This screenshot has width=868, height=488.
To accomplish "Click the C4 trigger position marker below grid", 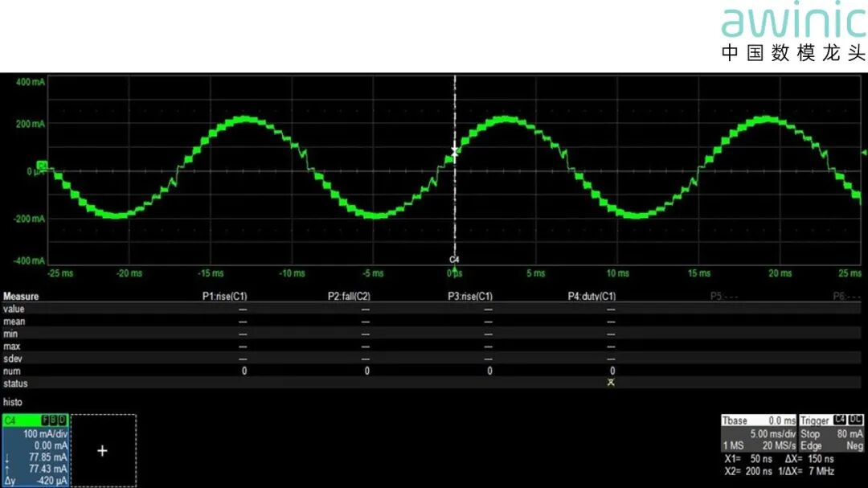I will (454, 260).
